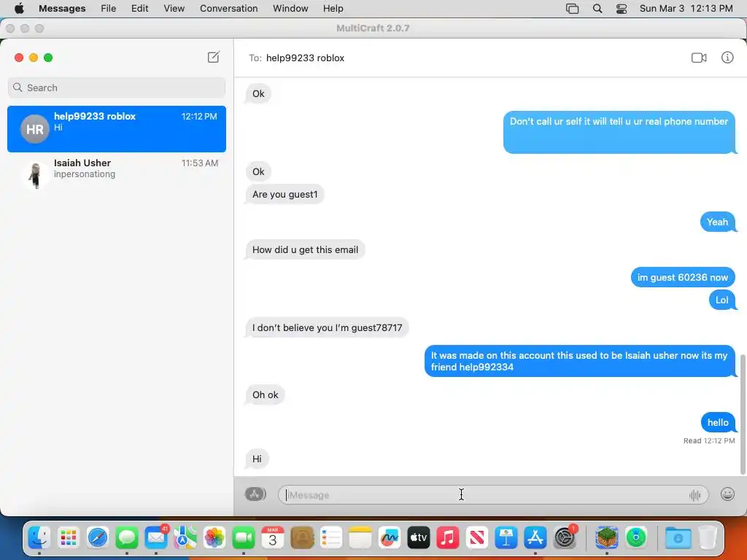Open the File menu

click(x=108, y=8)
